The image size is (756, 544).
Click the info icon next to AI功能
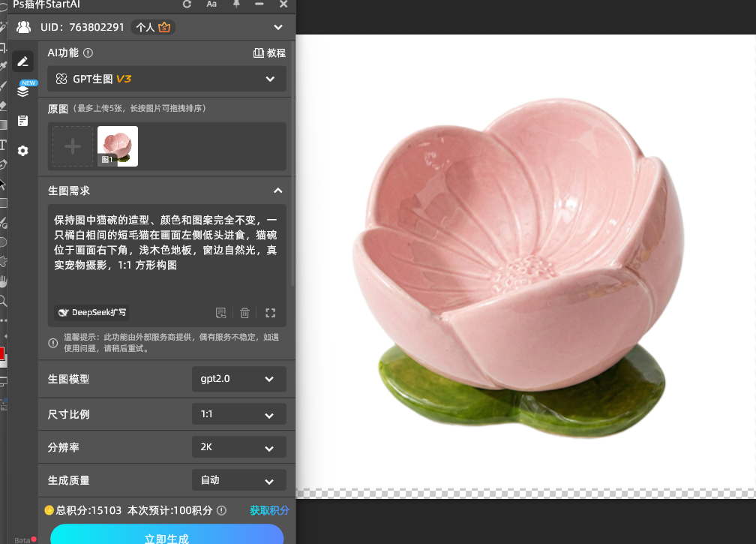[x=88, y=53]
